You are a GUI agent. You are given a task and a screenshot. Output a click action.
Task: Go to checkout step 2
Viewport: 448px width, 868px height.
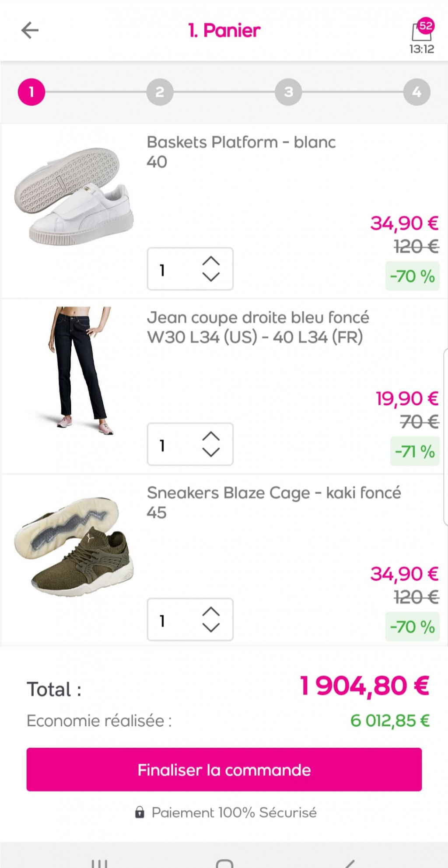click(x=160, y=92)
